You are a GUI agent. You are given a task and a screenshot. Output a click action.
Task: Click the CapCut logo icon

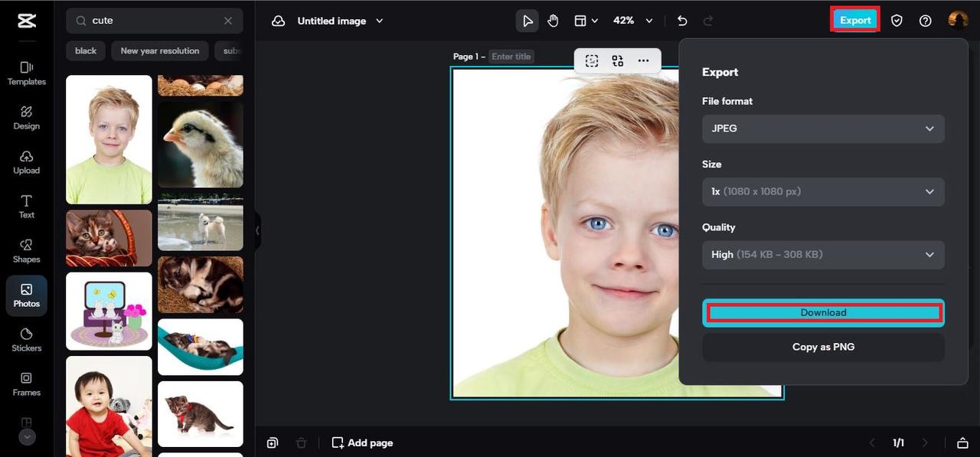pos(27,21)
